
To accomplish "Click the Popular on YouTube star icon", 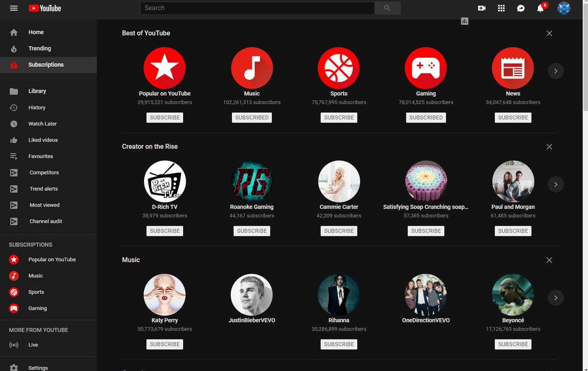I will pyautogui.click(x=165, y=68).
